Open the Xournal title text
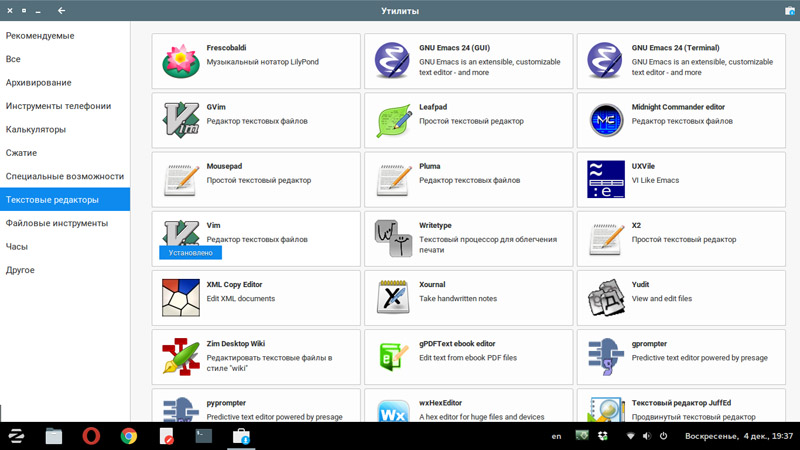Image resolution: width=800 pixels, height=450 pixels. pyautogui.click(x=432, y=285)
